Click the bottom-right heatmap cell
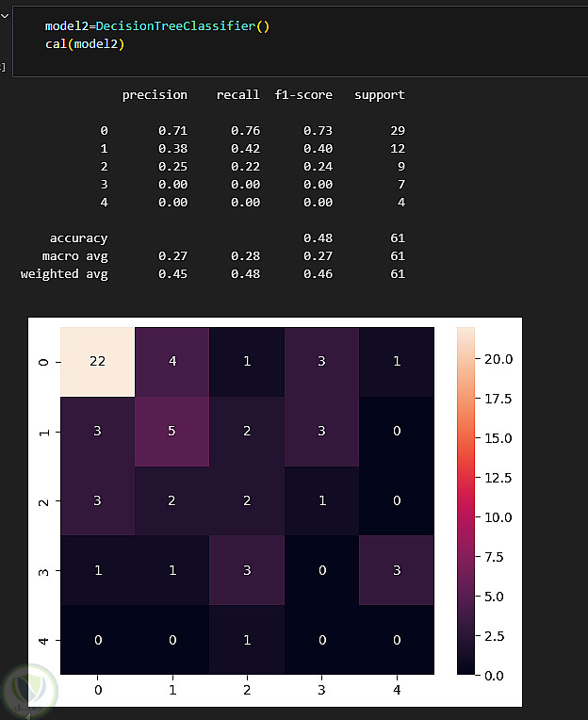Screen dimensions: 588x720 (x=397, y=640)
